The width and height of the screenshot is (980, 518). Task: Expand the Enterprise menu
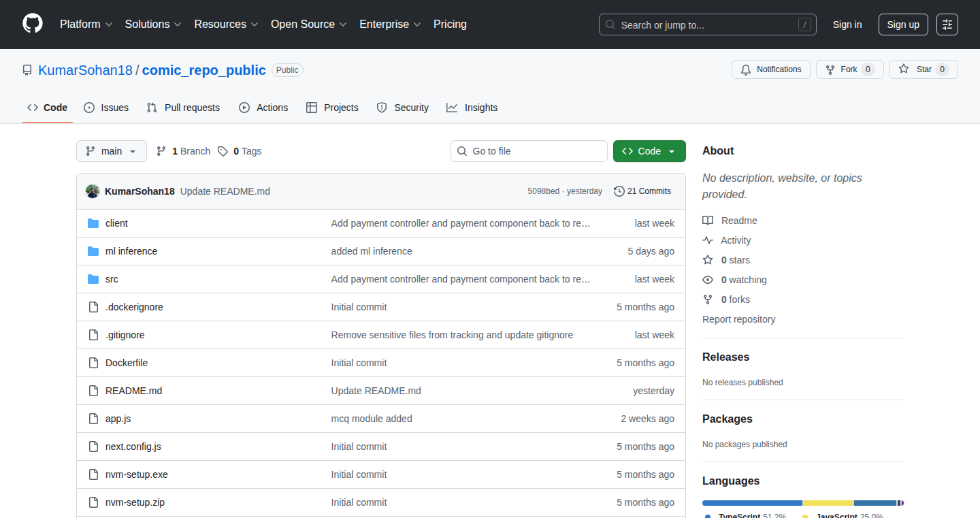coord(390,25)
